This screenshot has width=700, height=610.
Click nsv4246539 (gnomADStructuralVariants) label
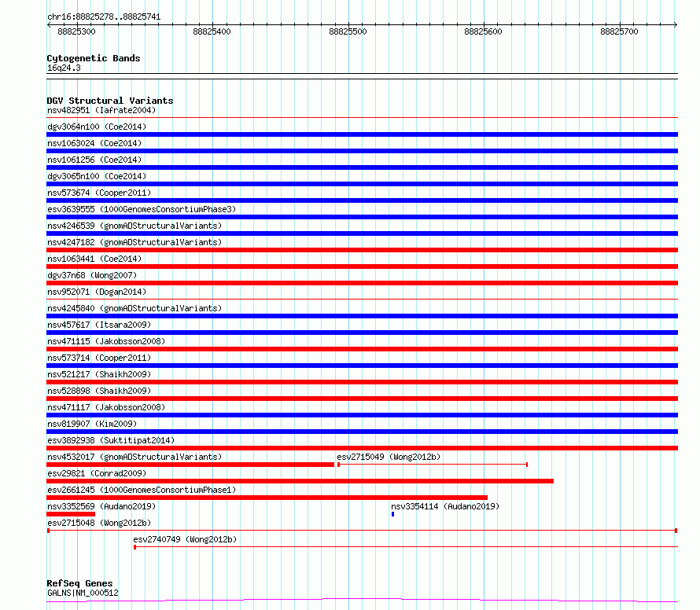[x=134, y=226]
